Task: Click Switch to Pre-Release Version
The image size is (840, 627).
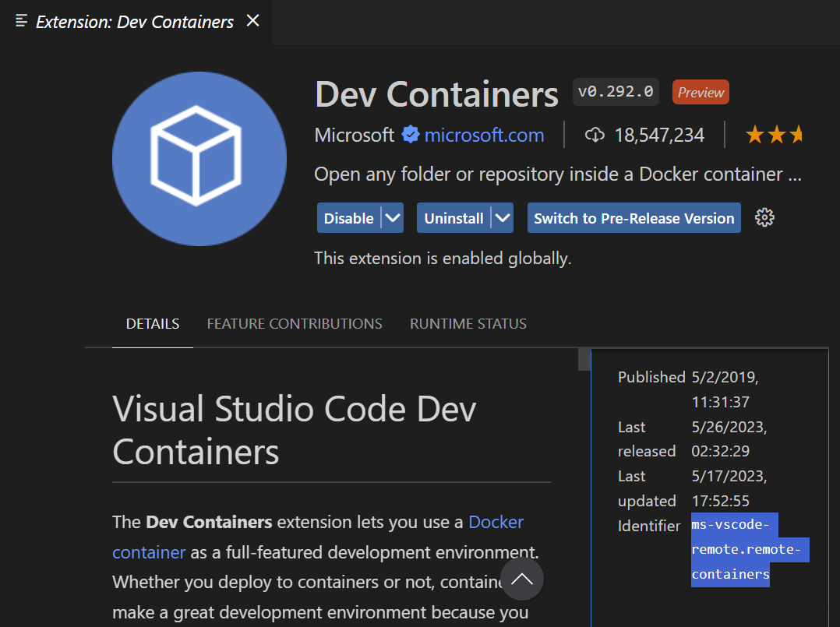Action: click(634, 218)
